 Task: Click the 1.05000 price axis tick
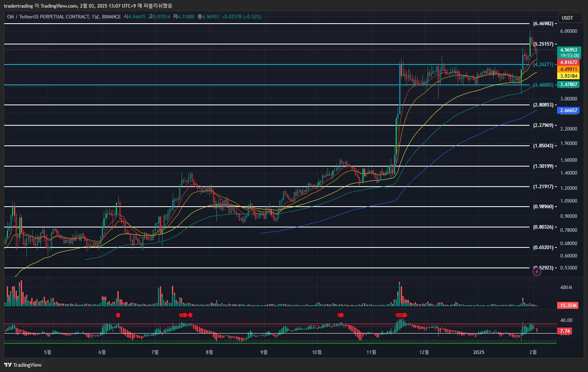click(568, 201)
